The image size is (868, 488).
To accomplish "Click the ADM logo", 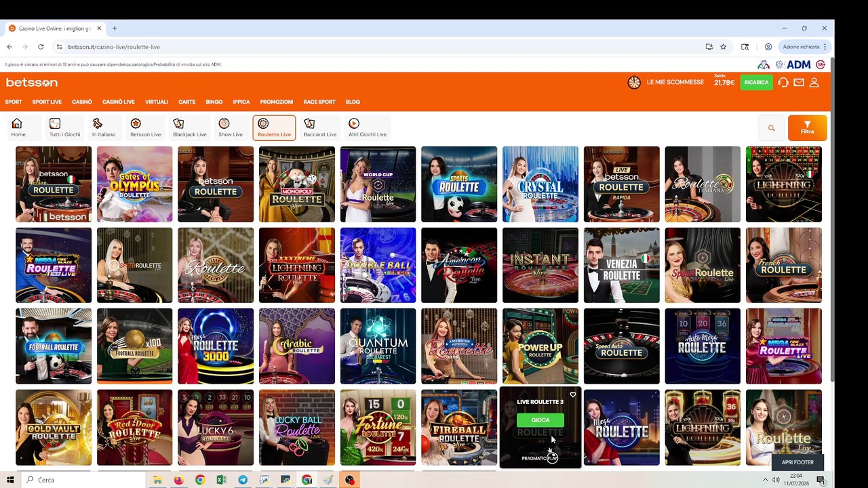I will pyautogui.click(x=799, y=64).
